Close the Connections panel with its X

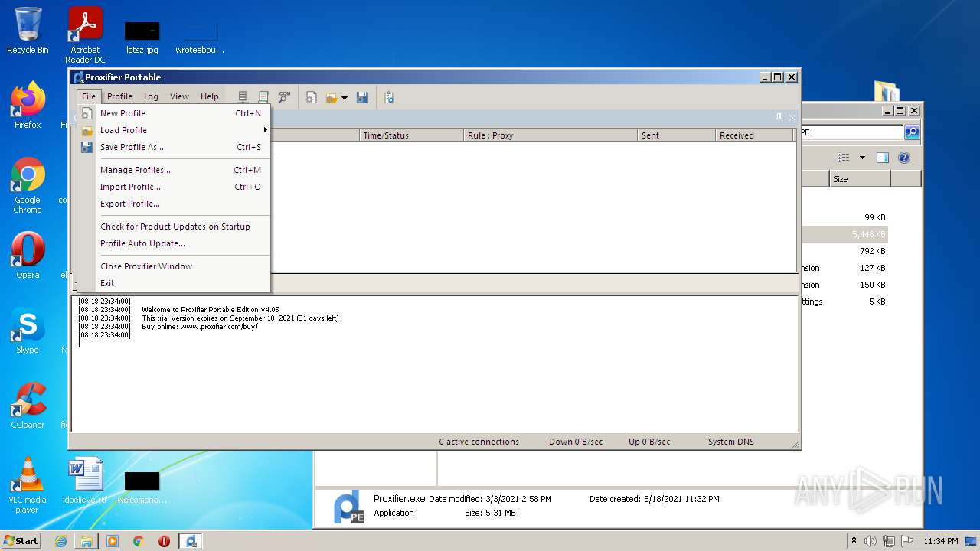point(792,117)
